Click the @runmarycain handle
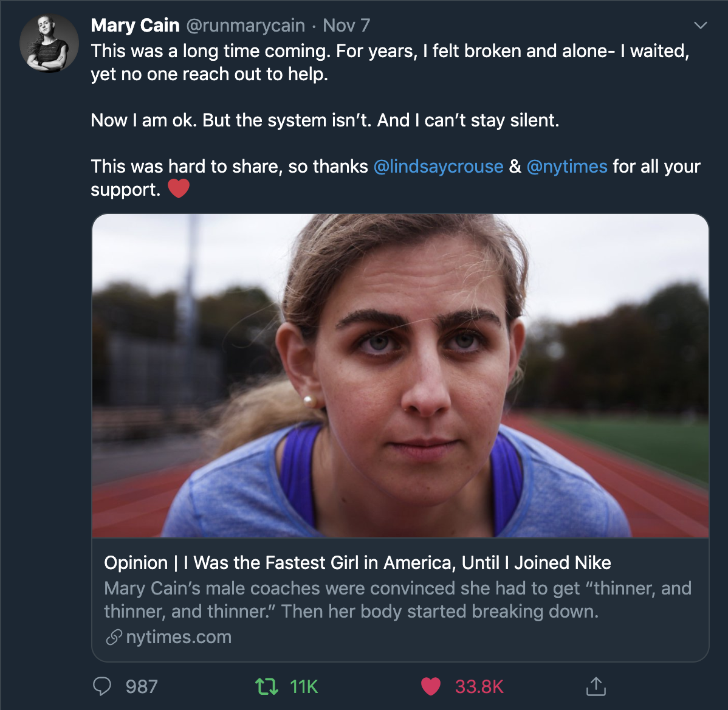Image resolution: width=728 pixels, height=710 pixels. tap(245, 26)
